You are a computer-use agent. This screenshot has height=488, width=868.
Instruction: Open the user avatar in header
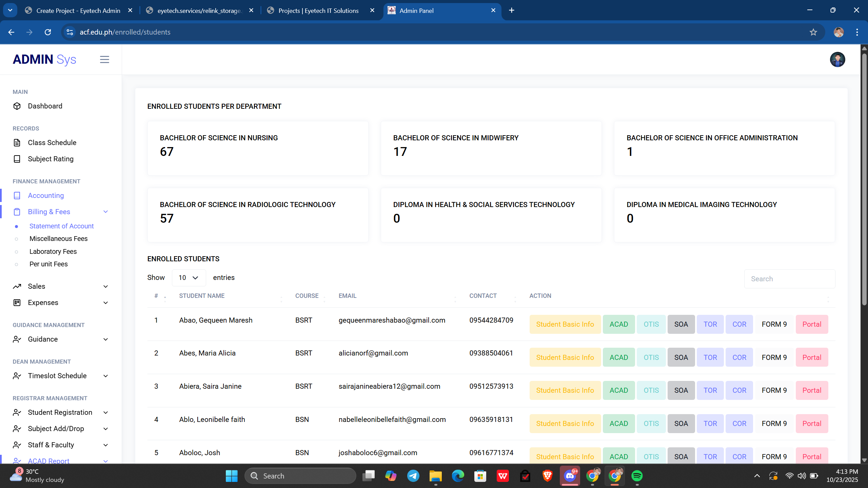837,60
